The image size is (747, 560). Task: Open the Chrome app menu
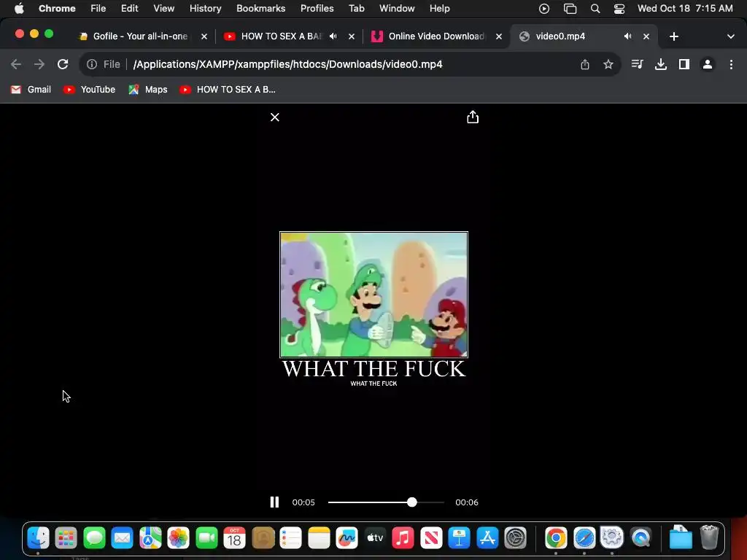point(57,9)
